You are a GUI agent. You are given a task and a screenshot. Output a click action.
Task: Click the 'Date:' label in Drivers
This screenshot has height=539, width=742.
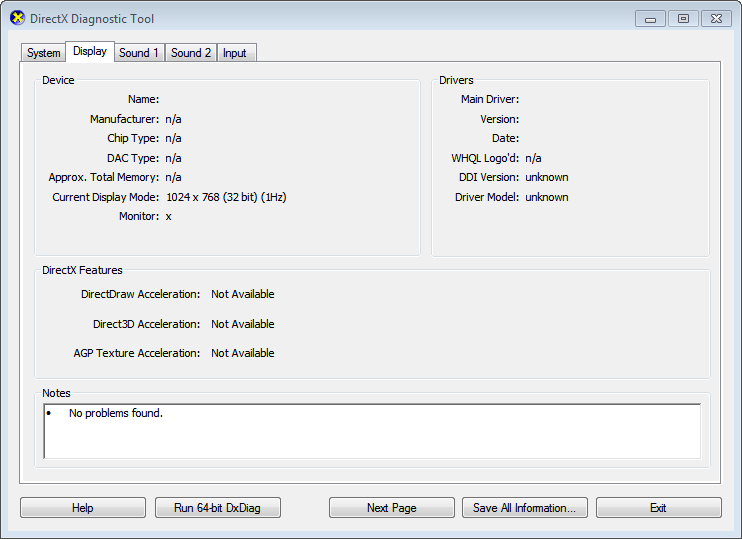505,138
